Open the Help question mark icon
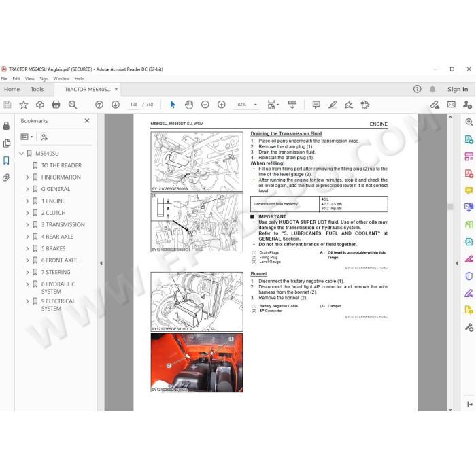Screen dimensions: 476x476 point(417,89)
